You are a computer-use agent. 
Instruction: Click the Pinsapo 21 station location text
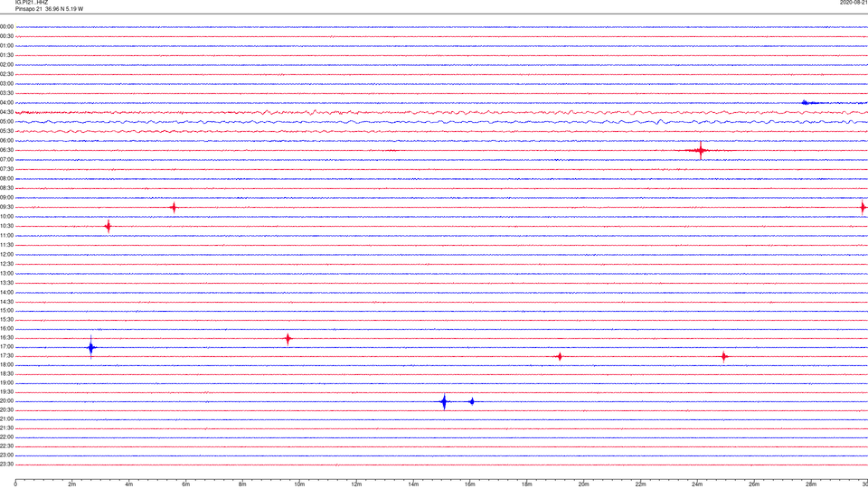tap(49, 9)
